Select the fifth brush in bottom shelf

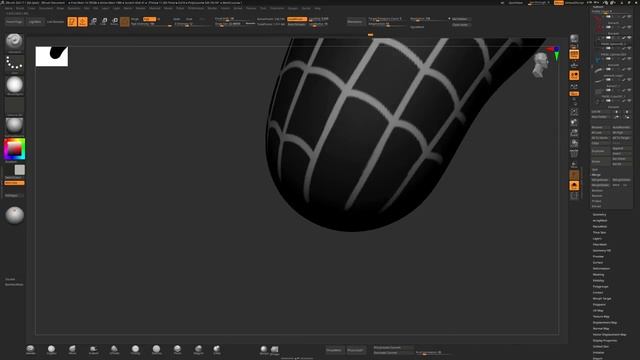(114, 349)
